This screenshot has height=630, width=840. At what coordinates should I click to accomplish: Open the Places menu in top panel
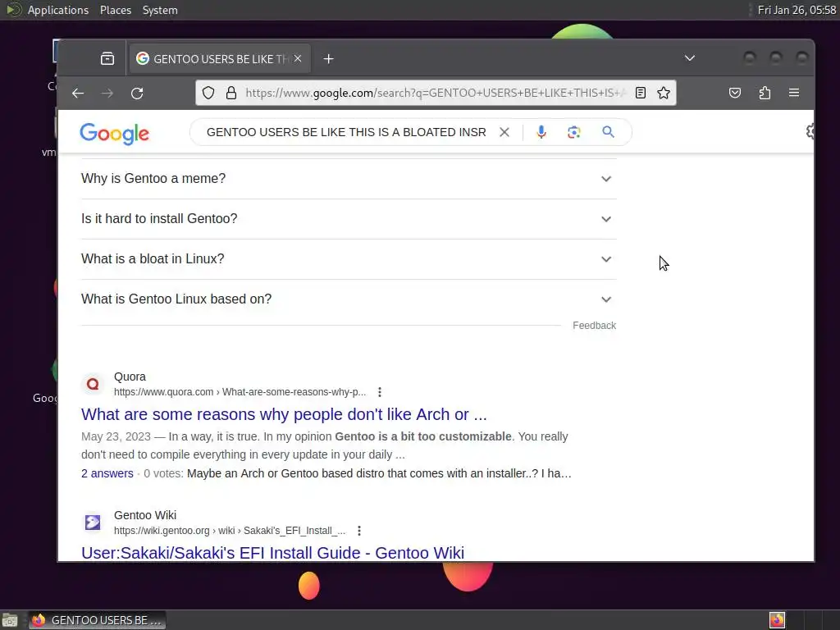pyautogui.click(x=115, y=10)
